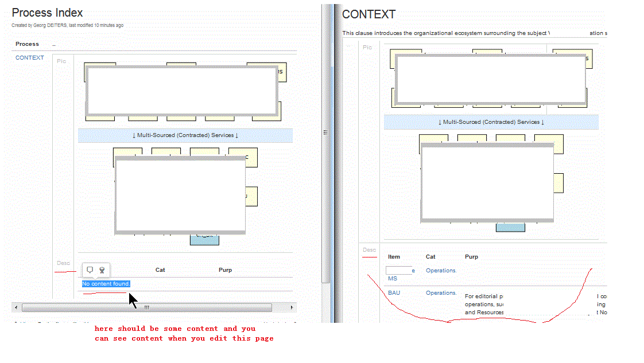Click the highlighted 'No content found.' text
This screenshot has width=644, height=363.
pos(106,284)
